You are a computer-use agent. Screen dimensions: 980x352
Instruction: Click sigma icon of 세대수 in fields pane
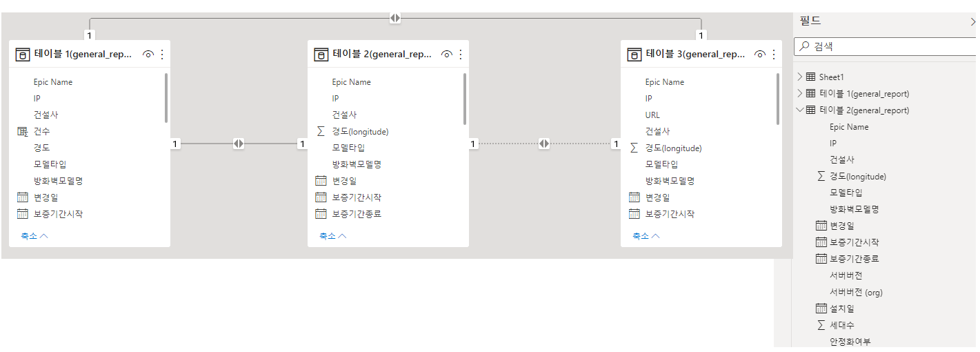[821, 325]
